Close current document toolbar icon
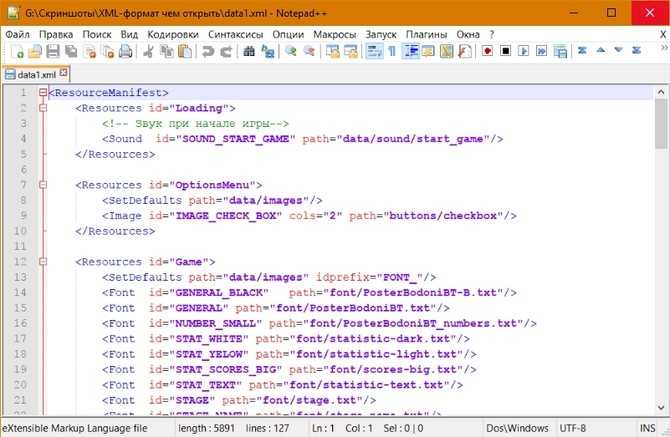 tap(90, 52)
